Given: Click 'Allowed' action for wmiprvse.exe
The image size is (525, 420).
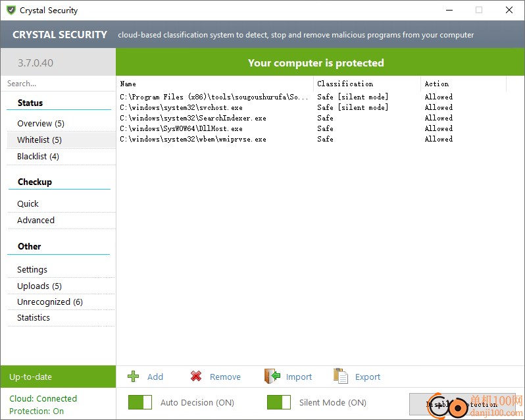Looking at the screenshot, I should click(x=439, y=139).
